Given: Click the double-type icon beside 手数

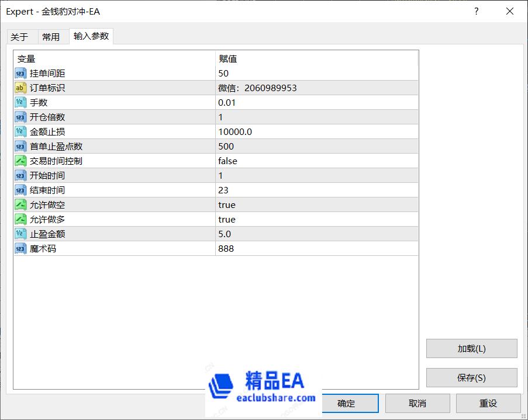Looking at the screenshot, I should 20,102.
